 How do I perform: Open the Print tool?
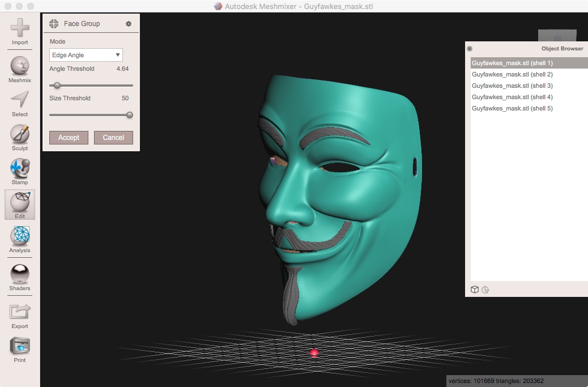pyautogui.click(x=19, y=350)
